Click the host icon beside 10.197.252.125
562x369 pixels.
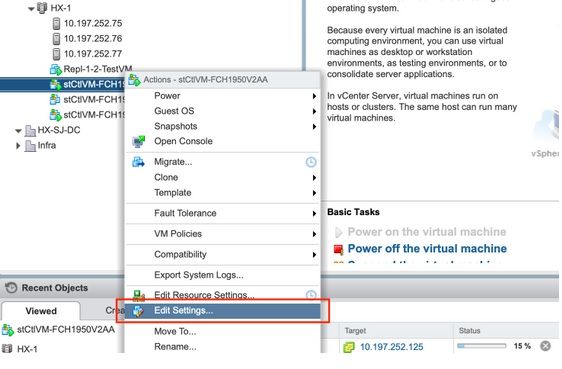pyautogui.click(x=349, y=347)
